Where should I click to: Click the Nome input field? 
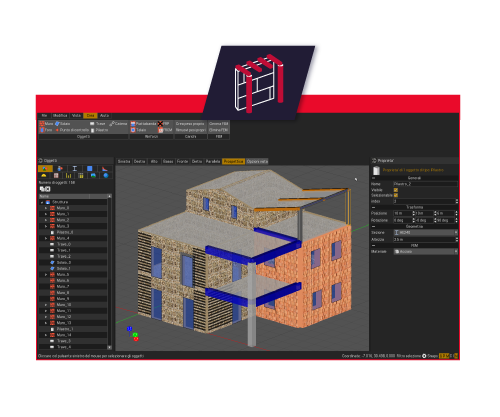(x=425, y=184)
